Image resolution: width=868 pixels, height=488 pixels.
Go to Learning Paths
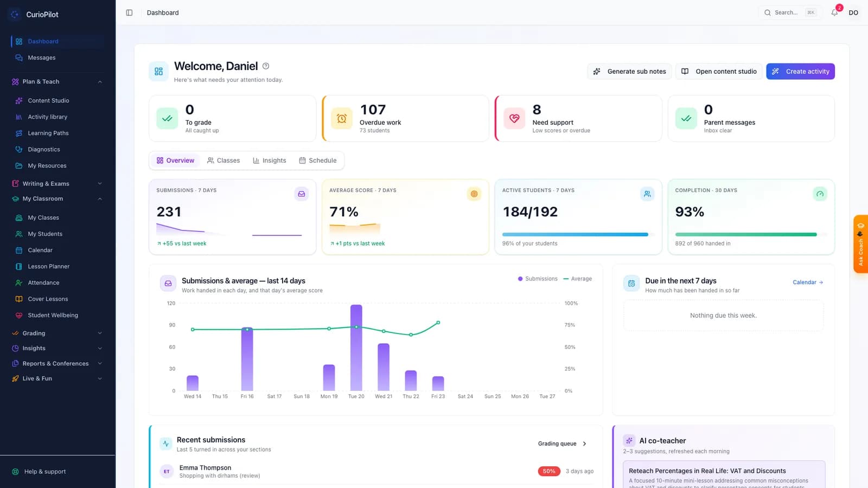coord(58,133)
